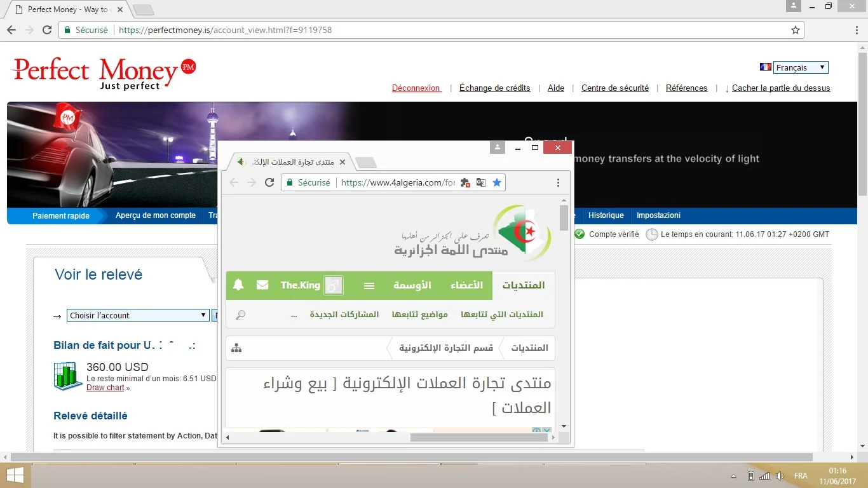Go back in the Perfect Money window

coord(11,30)
